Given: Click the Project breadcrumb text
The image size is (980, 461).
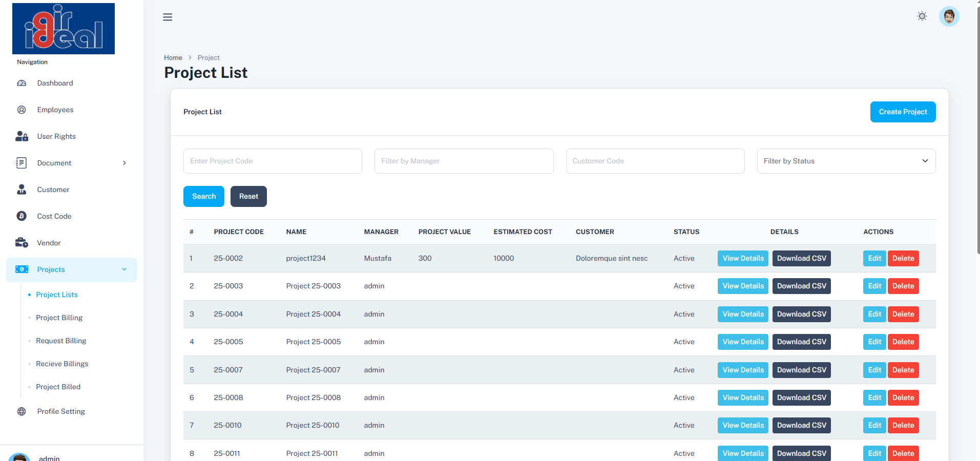Looking at the screenshot, I should [x=208, y=57].
